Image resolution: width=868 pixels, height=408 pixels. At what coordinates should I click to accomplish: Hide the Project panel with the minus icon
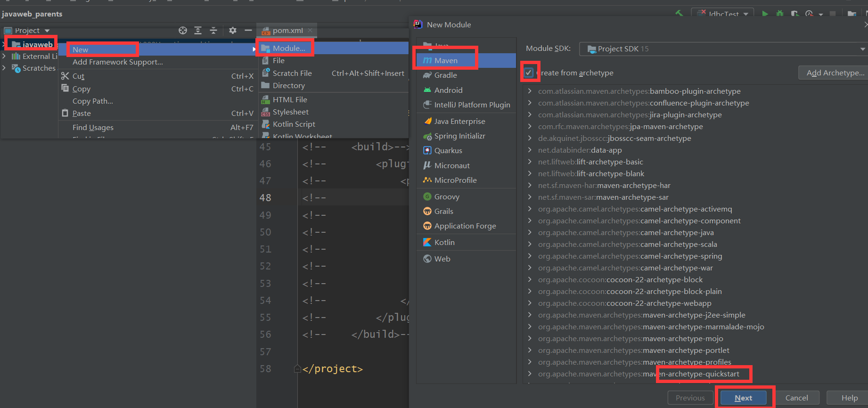pyautogui.click(x=248, y=31)
